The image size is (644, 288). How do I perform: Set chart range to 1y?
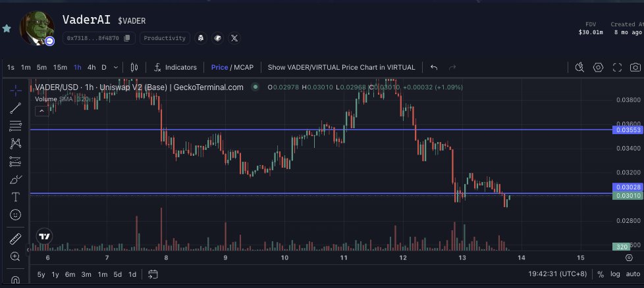click(x=55, y=274)
